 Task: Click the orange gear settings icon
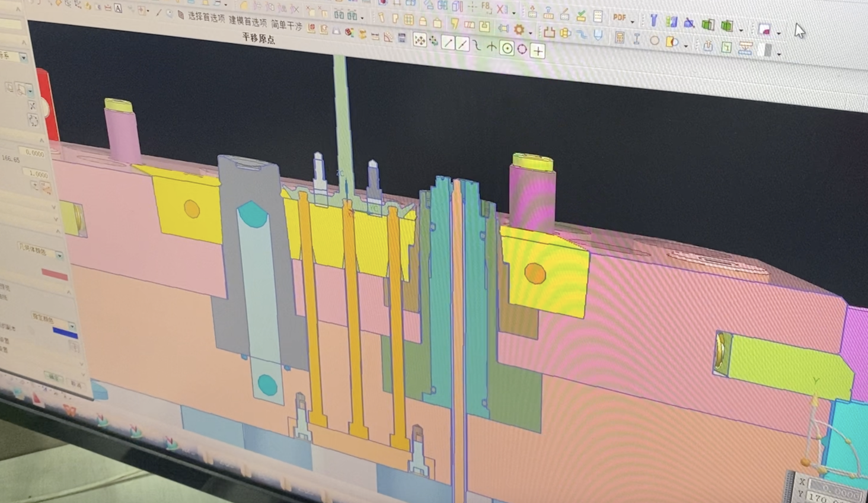tap(519, 29)
